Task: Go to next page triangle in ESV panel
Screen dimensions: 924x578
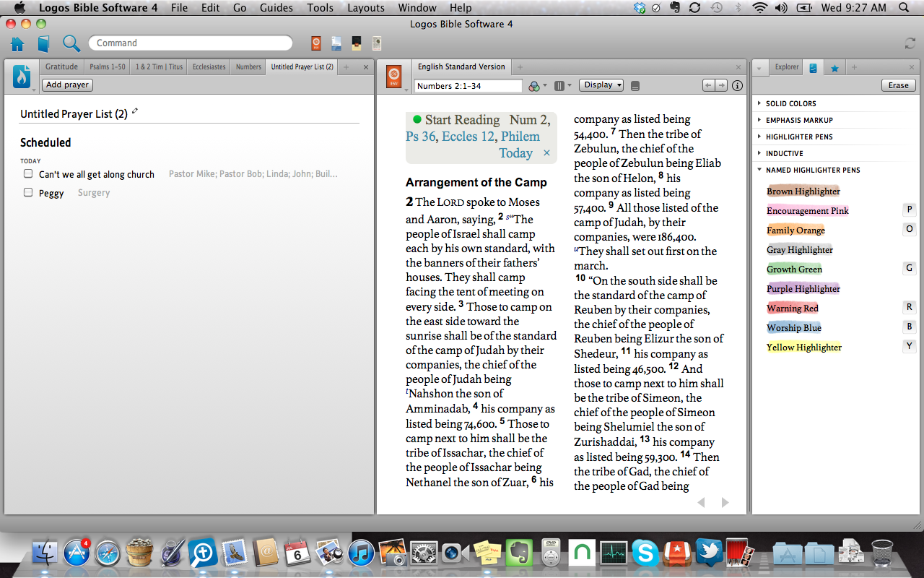Action: (725, 502)
